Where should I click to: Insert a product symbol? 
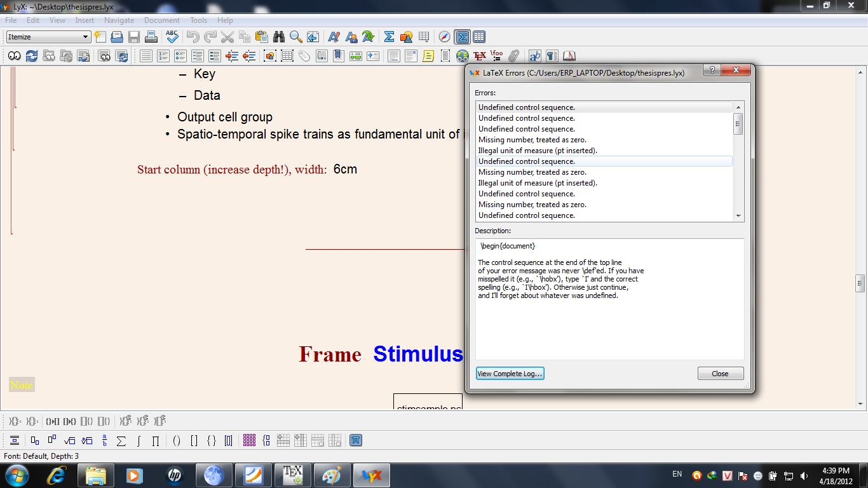[x=156, y=440]
